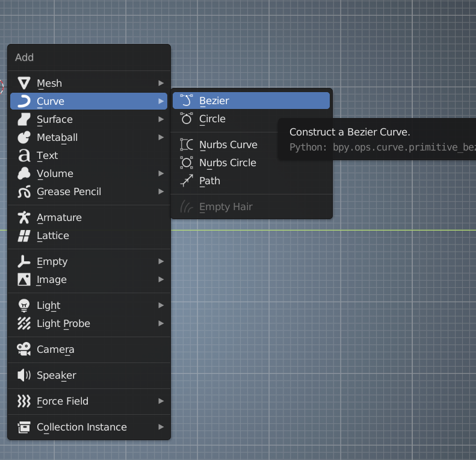Open the Metaball entry label
This screenshot has width=476, height=460.
click(57, 137)
